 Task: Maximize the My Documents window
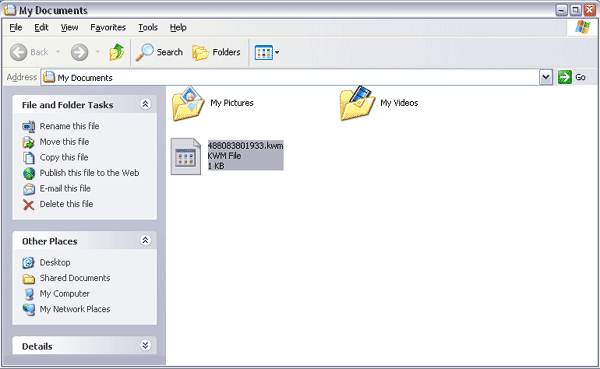pyautogui.click(x=576, y=10)
